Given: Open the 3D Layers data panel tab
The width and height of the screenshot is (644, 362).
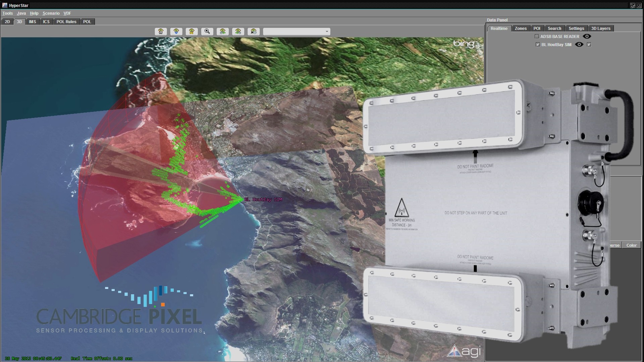Looking at the screenshot, I should pyautogui.click(x=600, y=28).
